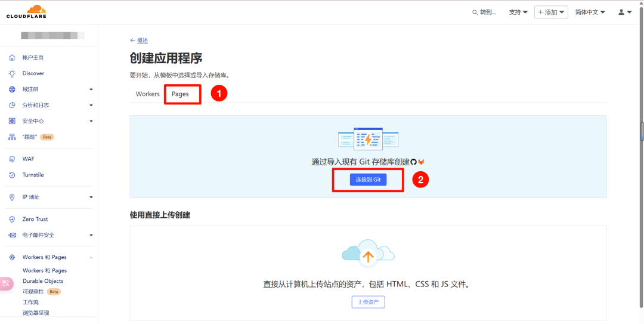Screen dimensions: 644x324
Task: Click the Zero Trust icon
Action: pos(13,220)
